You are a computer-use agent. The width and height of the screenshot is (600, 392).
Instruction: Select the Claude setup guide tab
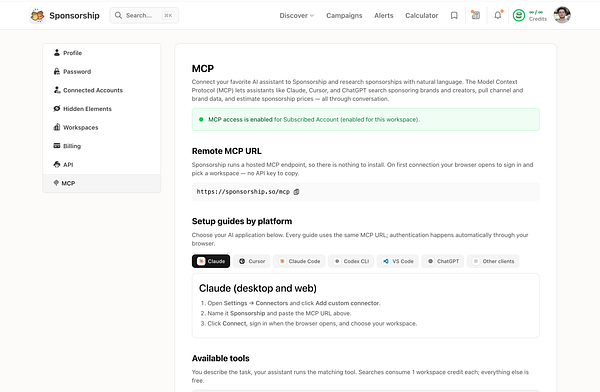211,261
